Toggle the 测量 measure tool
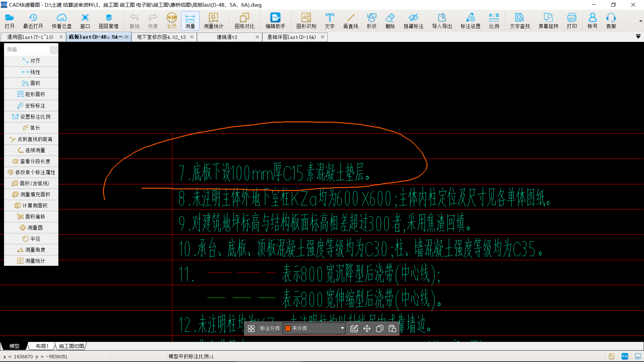The height and width of the screenshot is (362, 644). [x=190, y=21]
